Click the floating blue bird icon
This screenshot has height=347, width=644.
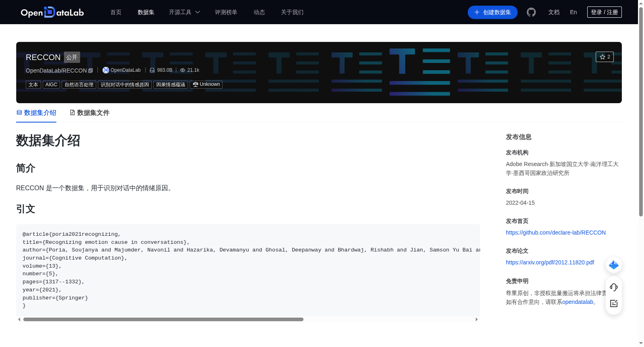pos(614,265)
